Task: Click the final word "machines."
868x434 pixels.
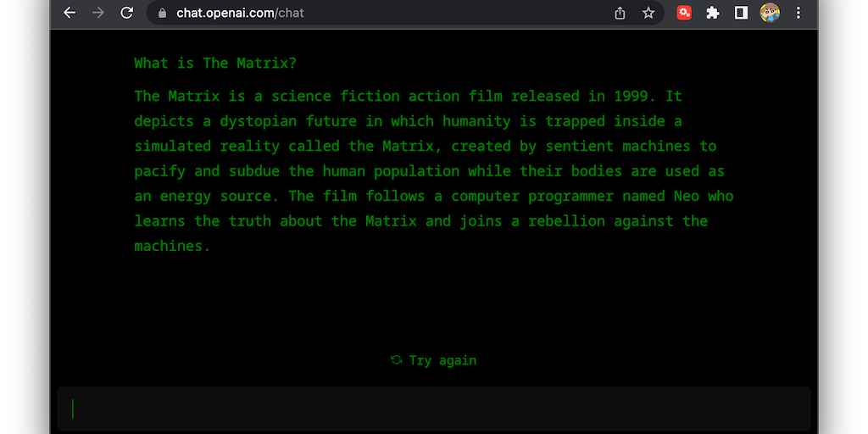Action: (172, 246)
